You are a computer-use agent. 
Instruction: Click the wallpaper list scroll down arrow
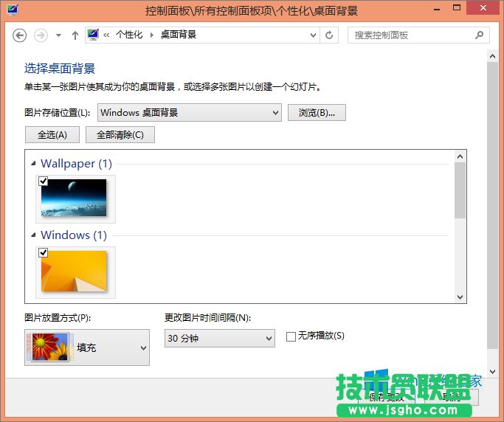[x=460, y=297]
